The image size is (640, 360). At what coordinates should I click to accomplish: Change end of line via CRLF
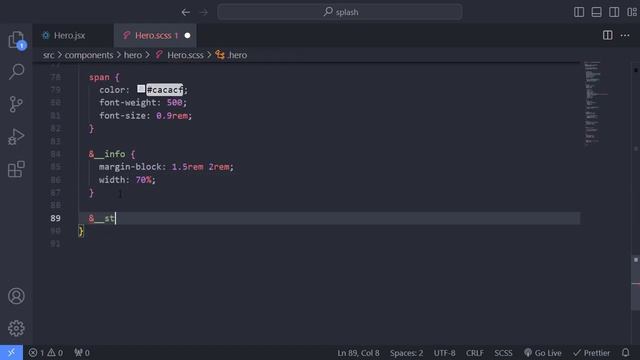pyautogui.click(x=475, y=353)
